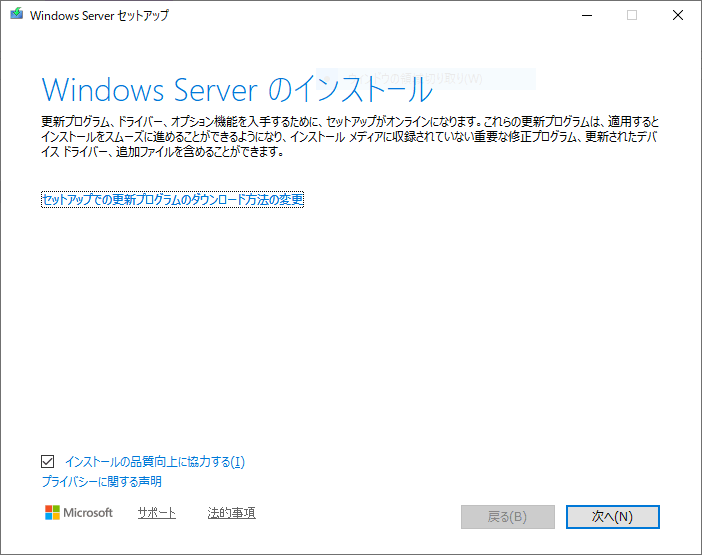Click the Windows Server のインストール heading

pos(237,90)
